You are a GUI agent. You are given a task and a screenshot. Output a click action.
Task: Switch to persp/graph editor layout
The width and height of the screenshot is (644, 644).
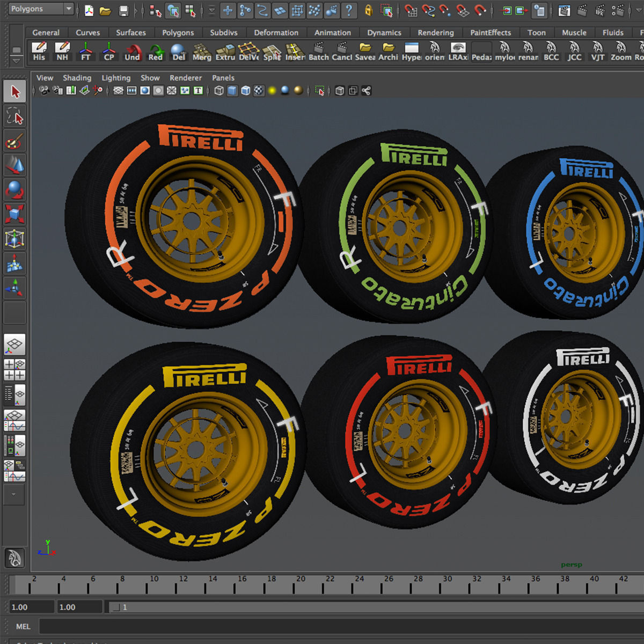click(14, 420)
